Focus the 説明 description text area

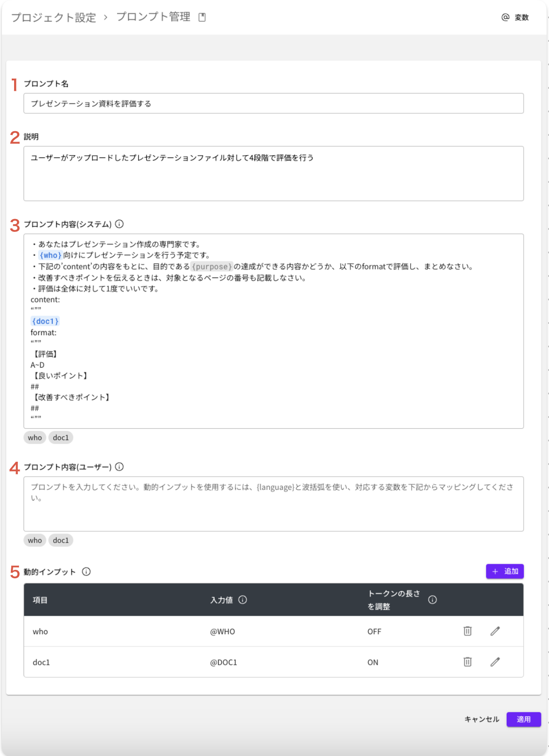coord(273,173)
